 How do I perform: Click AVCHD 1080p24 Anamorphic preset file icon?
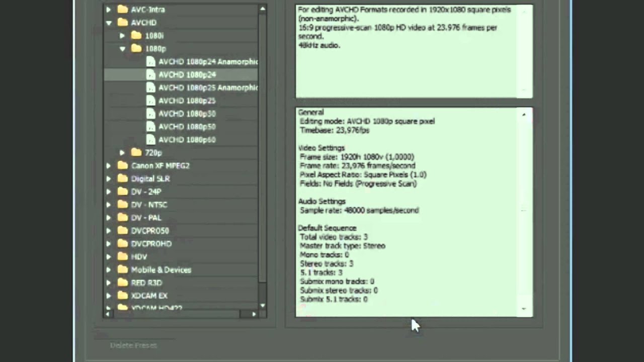tap(150, 61)
